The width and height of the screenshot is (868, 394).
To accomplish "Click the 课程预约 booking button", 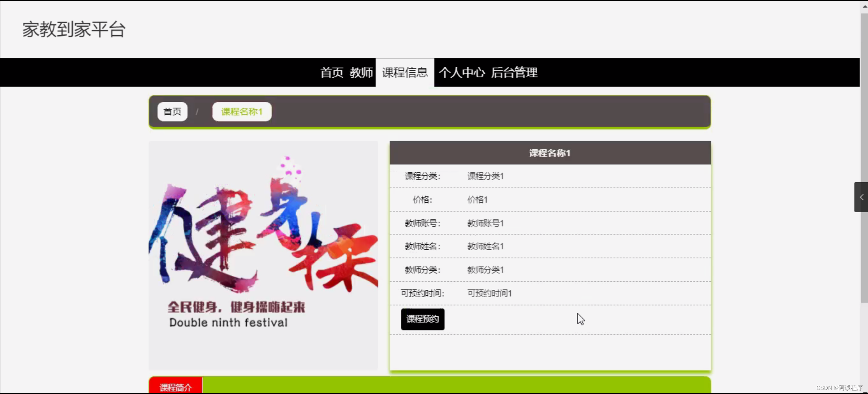I will tap(422, 319).
